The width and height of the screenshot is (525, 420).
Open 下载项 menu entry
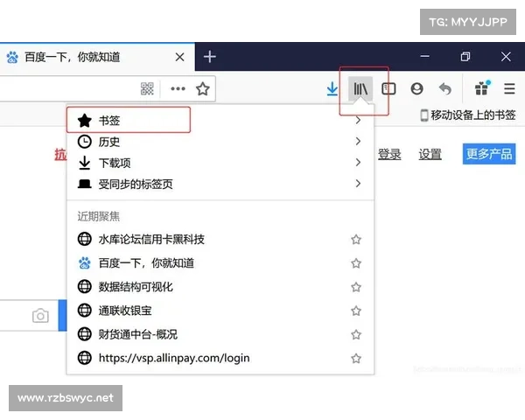coord(220,163)
